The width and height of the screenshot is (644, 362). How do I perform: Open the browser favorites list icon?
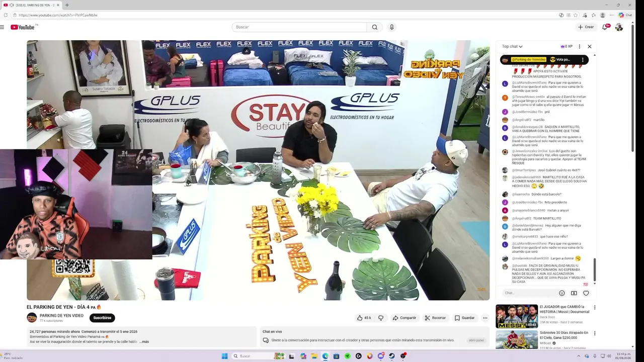(x=594, y=15)
